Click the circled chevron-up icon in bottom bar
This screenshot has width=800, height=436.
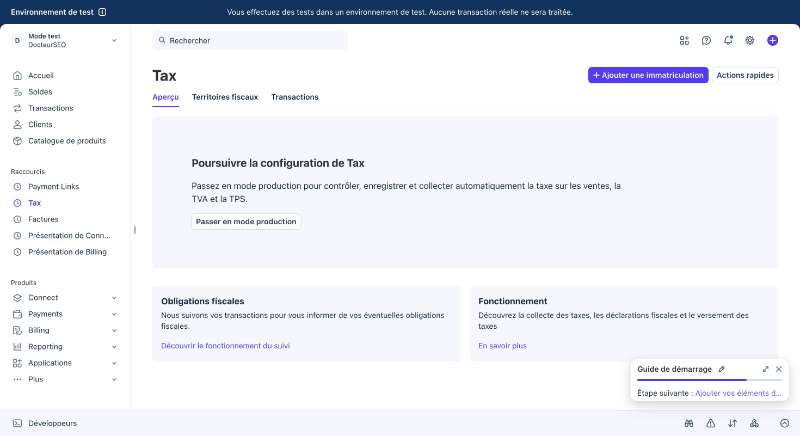click(785, 423)
